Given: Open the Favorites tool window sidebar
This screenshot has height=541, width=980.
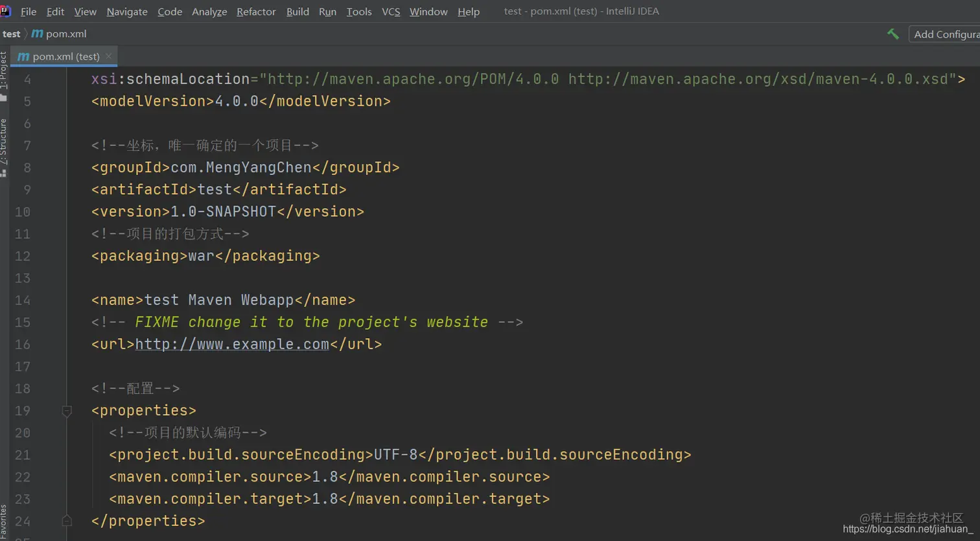Looking at the screenshot, I should pyautogui.click(x=4, y=522).
